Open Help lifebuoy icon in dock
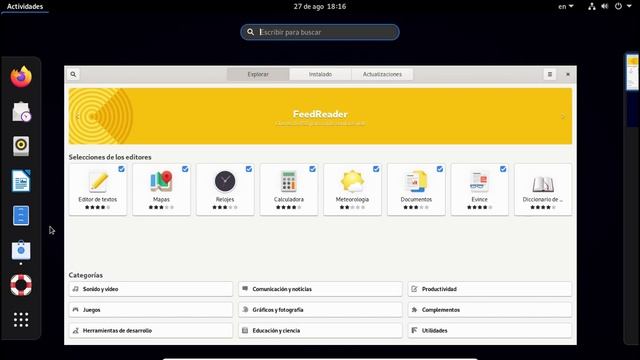The image size is (640, 360). (21, 285)
